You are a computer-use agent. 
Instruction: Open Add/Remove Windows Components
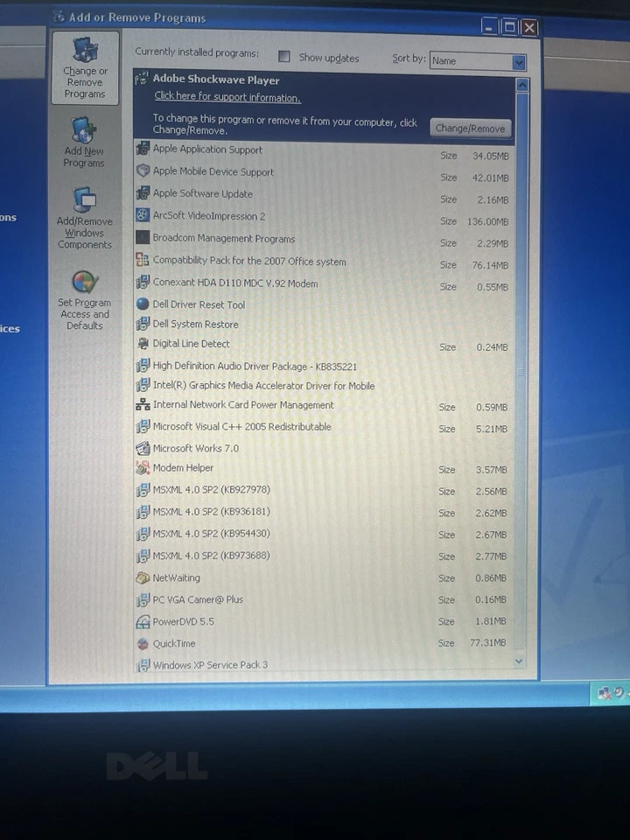point(85,218)
